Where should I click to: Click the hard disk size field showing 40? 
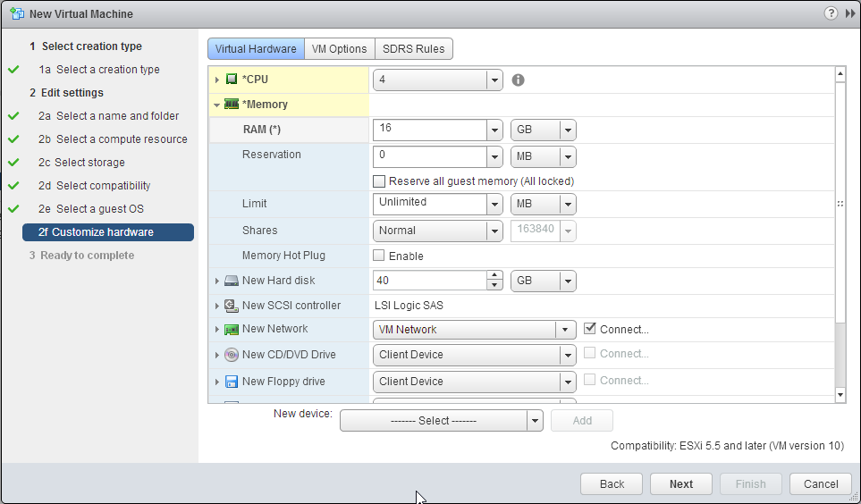430,281
